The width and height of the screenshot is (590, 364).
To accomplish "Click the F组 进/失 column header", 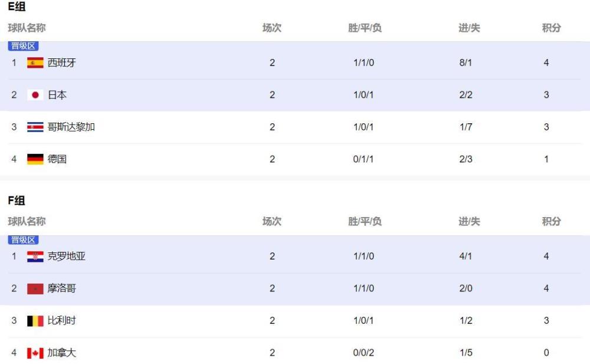I will 469,221.
